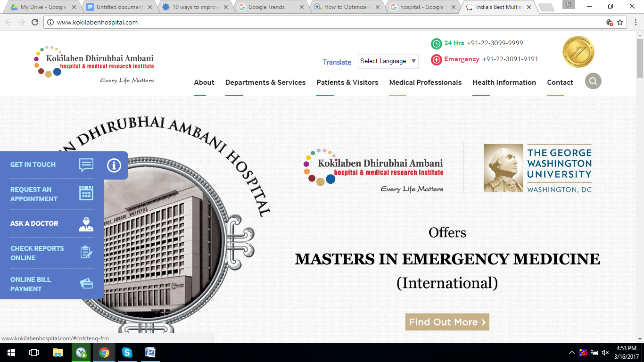The width and height of the screenshot is (644, 362).
Task: Show hidden system tray icons chevron
Action: [571, 353]
